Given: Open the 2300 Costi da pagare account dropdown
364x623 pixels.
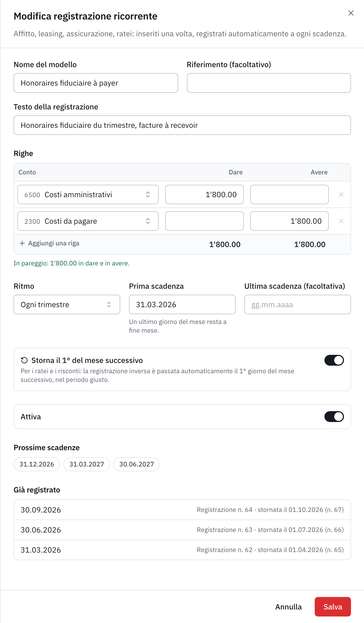Looking at the screenshot, I should click(88, 221).
